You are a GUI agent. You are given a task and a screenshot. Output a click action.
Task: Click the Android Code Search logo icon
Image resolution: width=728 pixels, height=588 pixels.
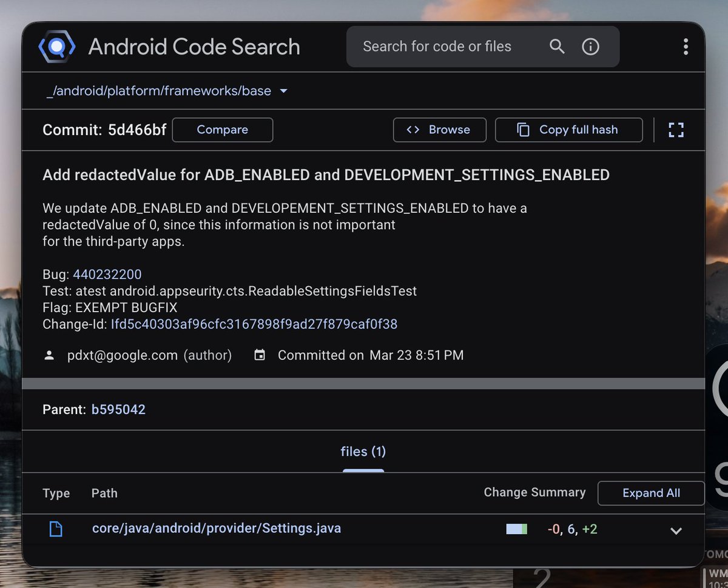click(56, 47)
